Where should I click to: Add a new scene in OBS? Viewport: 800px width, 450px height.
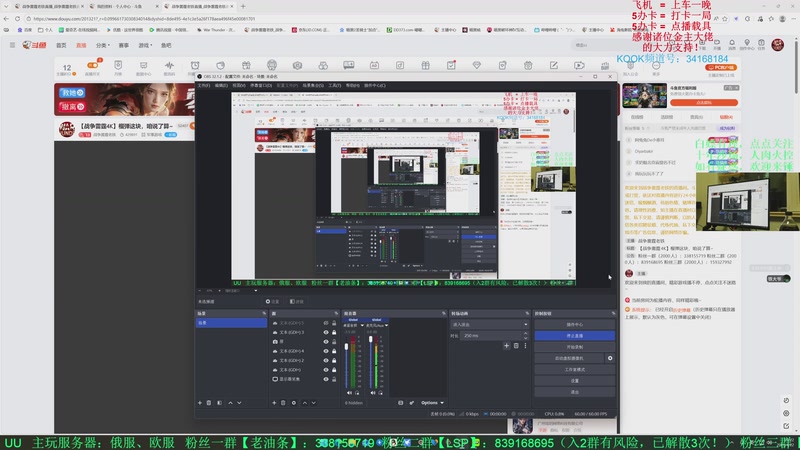pos(199,403)
